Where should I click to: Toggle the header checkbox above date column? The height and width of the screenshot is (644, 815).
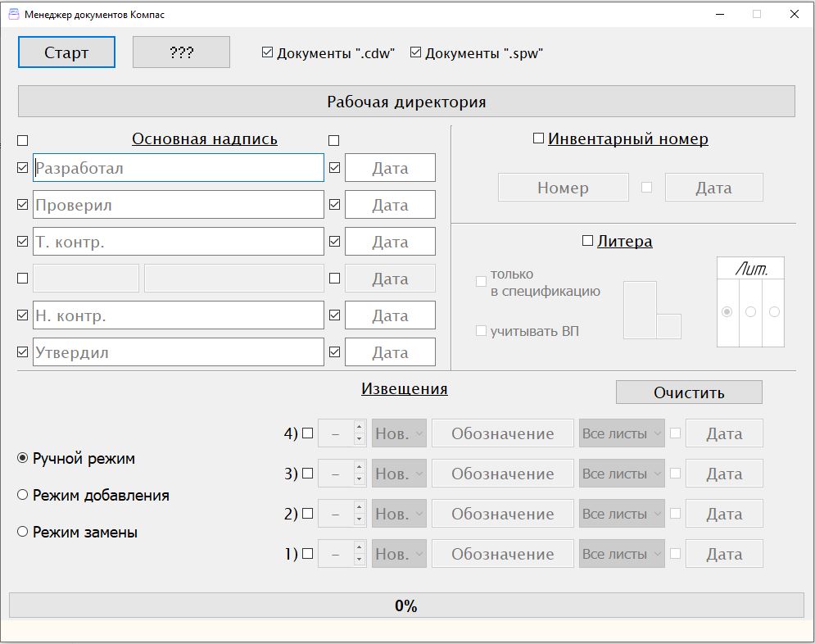tap(334, 140)
